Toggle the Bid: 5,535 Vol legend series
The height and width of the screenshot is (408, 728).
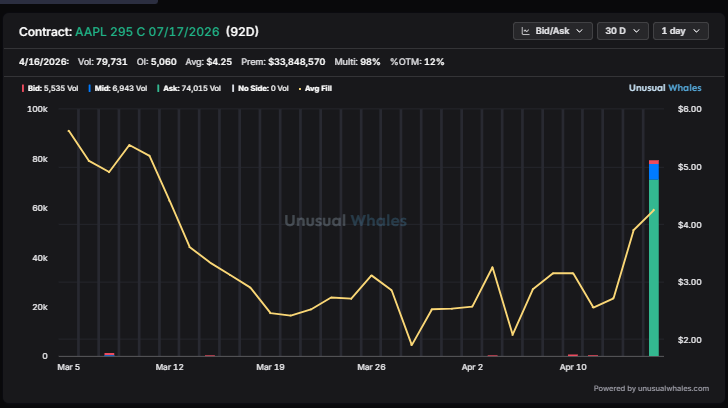coord(50,88)
